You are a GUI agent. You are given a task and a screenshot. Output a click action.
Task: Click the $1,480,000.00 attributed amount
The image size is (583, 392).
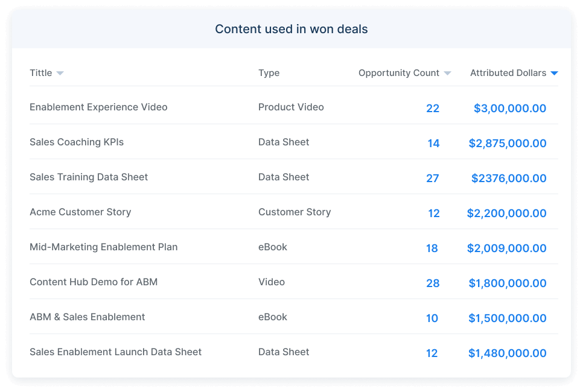pos(508,353)
